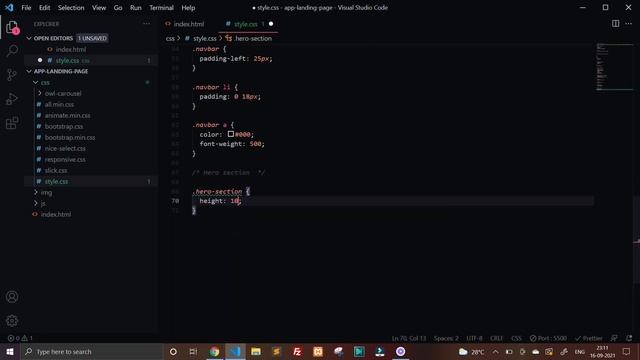Open XAMPP from the taskbar
640x360 pixels.
pos(318,351)
